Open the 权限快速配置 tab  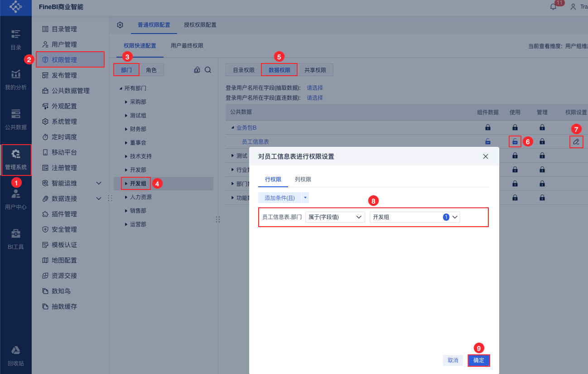point(140,46)
